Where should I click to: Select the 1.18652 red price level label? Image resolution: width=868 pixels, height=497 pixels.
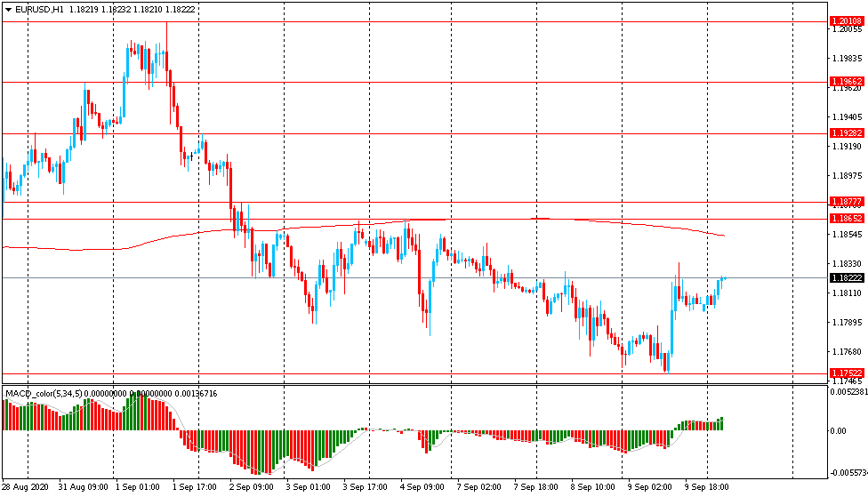point(847,219)
